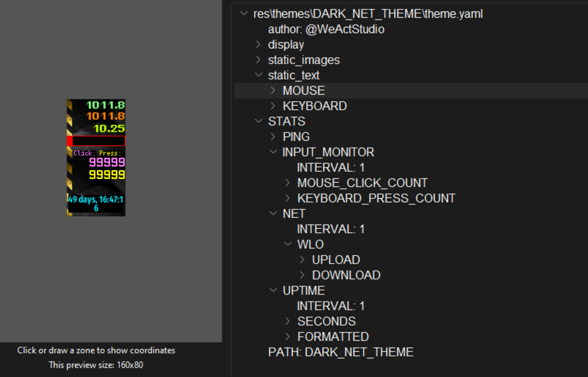The height and width of the screenshot is (377, 588).
Task: Collapse the WLO node
Action: coord(287,244)
